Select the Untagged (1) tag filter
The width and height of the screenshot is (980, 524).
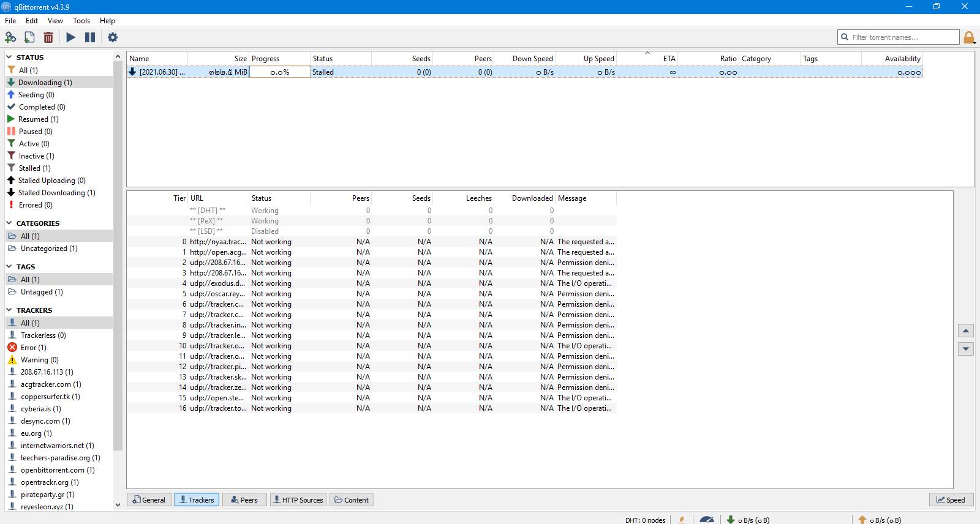click(x=59, y=292)
